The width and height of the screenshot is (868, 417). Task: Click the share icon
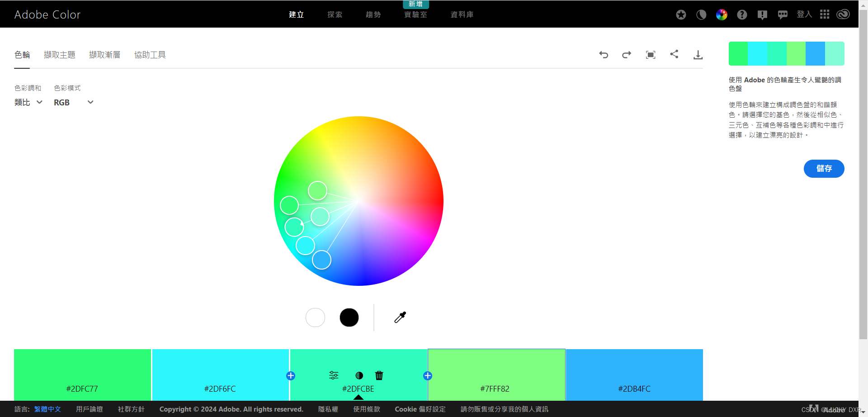(x=674, y=54)
